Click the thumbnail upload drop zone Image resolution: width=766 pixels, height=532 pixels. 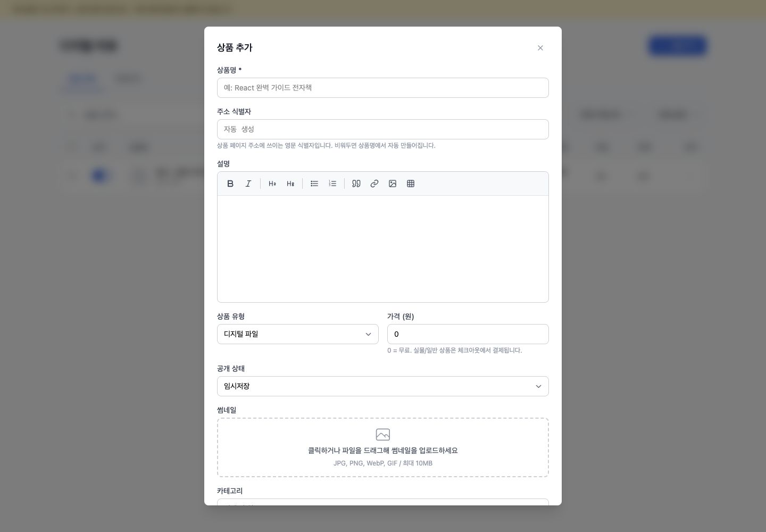383,447
